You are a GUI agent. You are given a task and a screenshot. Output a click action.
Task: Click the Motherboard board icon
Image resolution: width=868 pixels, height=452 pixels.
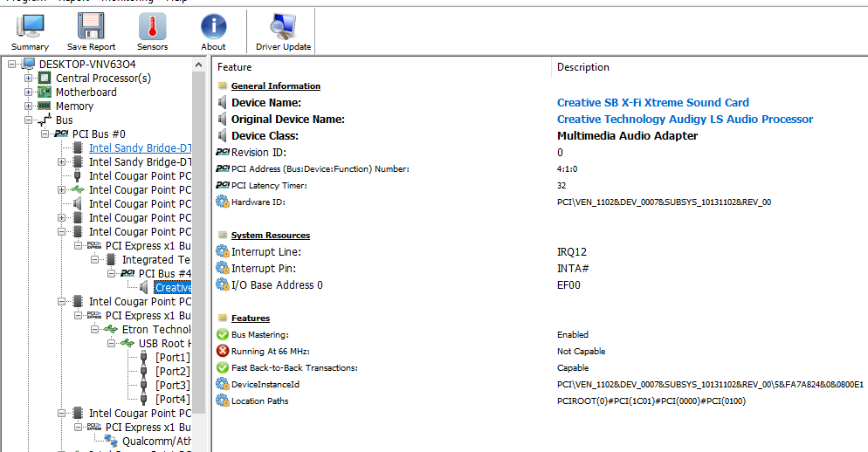tap(45, 92)
